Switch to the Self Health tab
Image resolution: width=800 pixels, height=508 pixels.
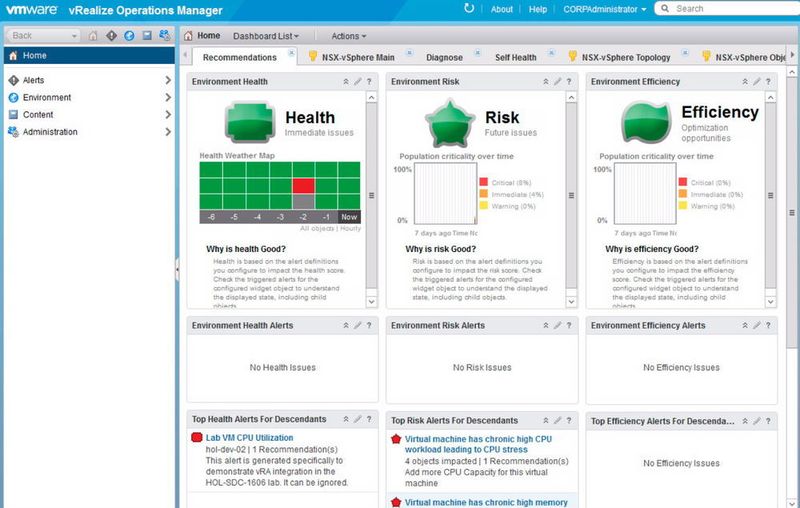point(515,58)
